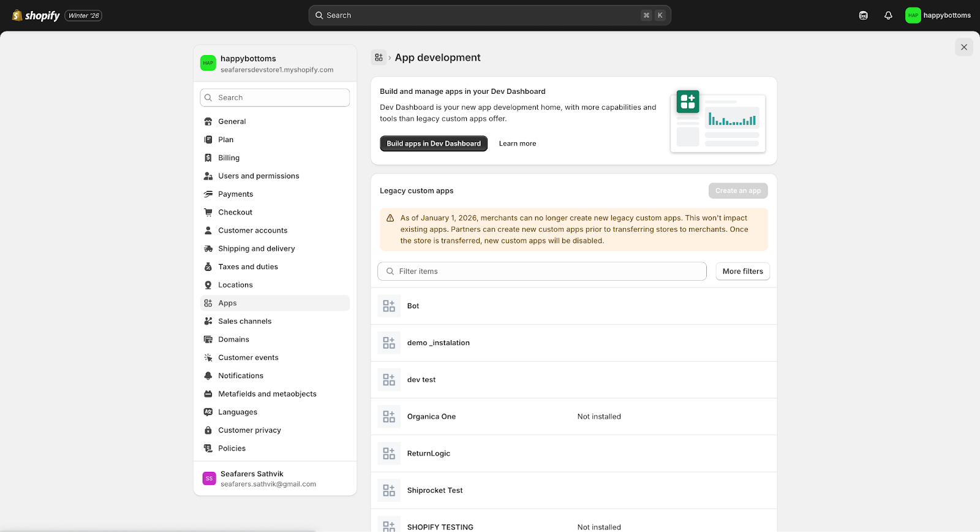Screen dimensions: 980x532
Task: Click the Languages icon
Action: (208, 412)
